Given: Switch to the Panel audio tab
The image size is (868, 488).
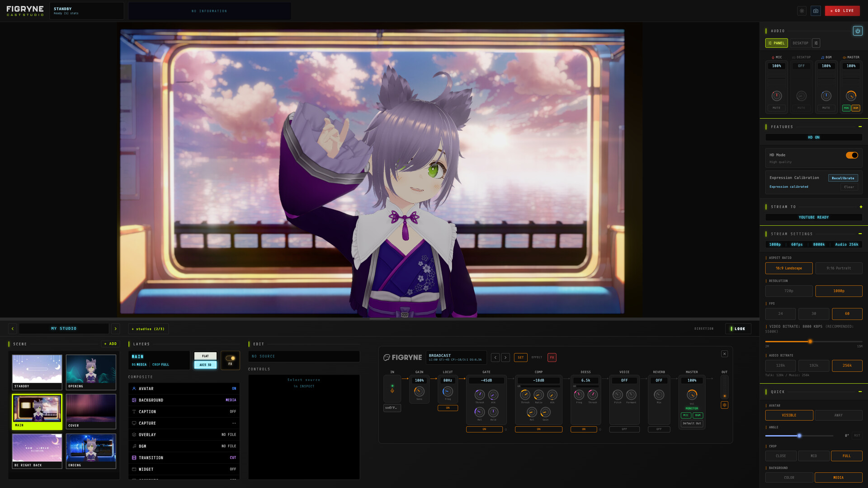Looking at the screenshot, I should tap(776, 43).
